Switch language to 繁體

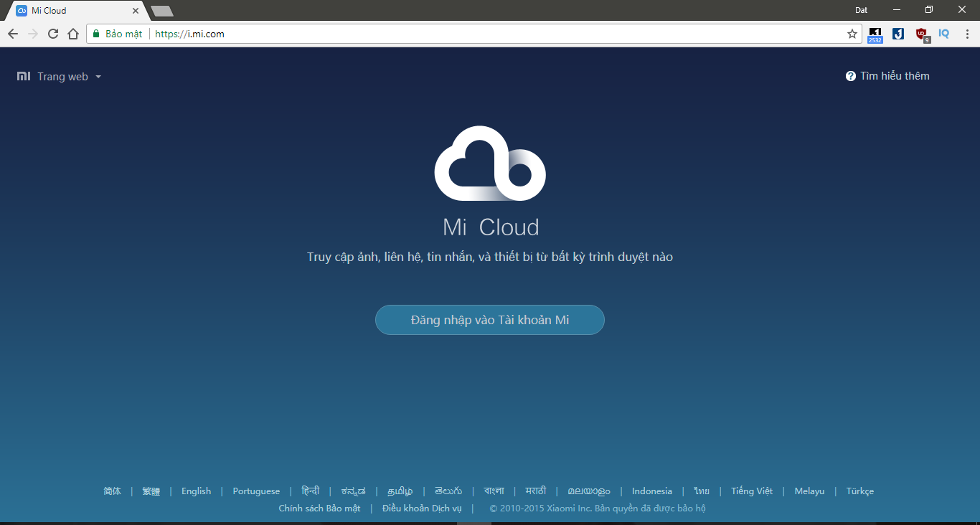151,491
